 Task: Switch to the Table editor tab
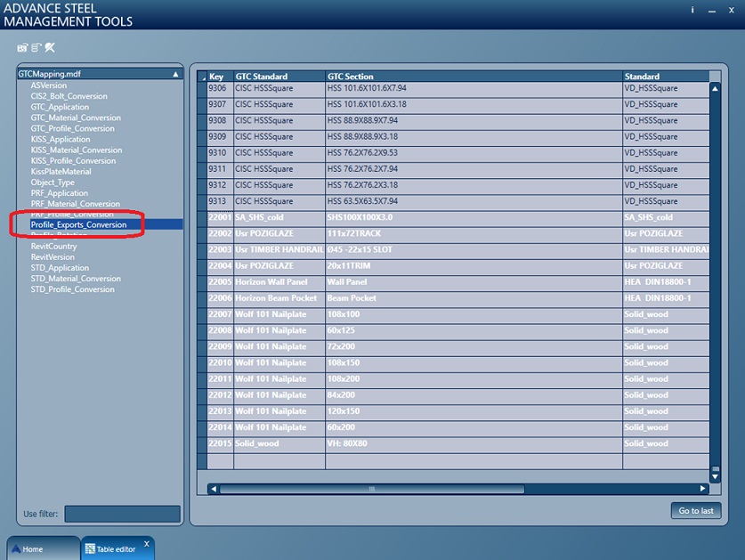[117, 548]
